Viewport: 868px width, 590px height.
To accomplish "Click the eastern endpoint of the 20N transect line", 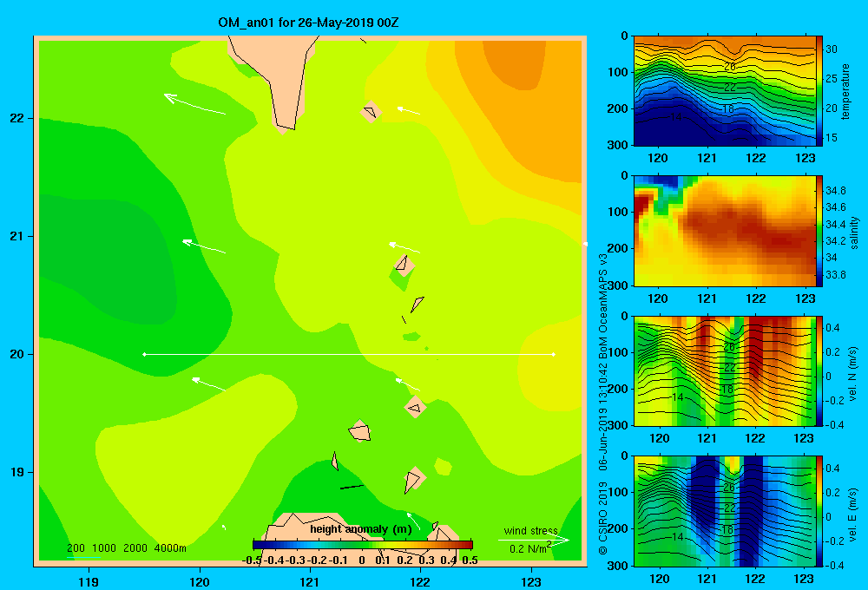I will [554, 354].
